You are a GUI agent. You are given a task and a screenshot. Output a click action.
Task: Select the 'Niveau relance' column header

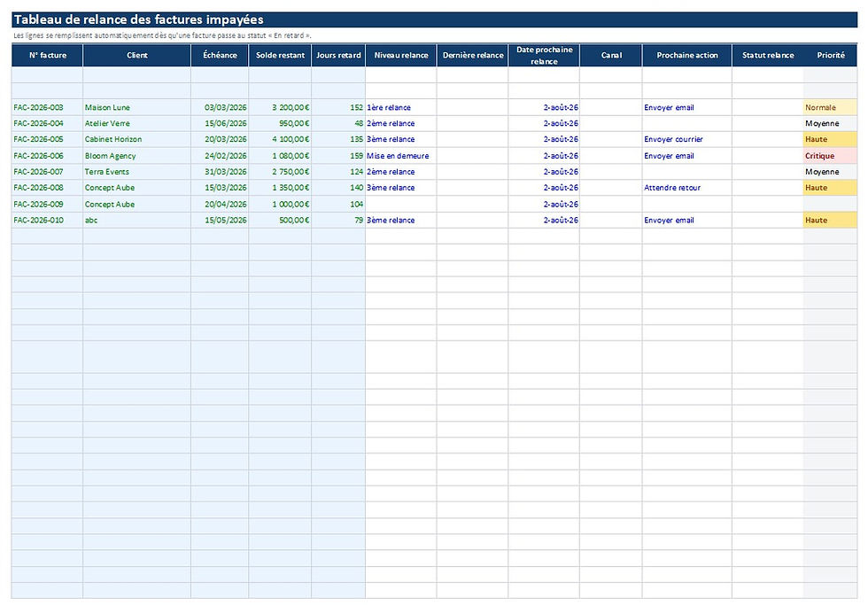400,55
